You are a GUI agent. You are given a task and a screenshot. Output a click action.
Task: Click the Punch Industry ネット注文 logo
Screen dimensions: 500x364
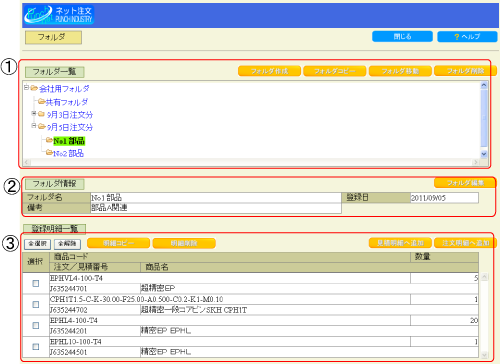59,15
